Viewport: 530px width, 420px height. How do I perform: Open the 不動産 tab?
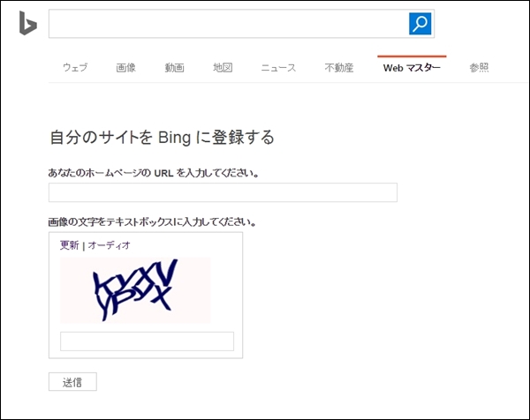click(x=339, y=68)
